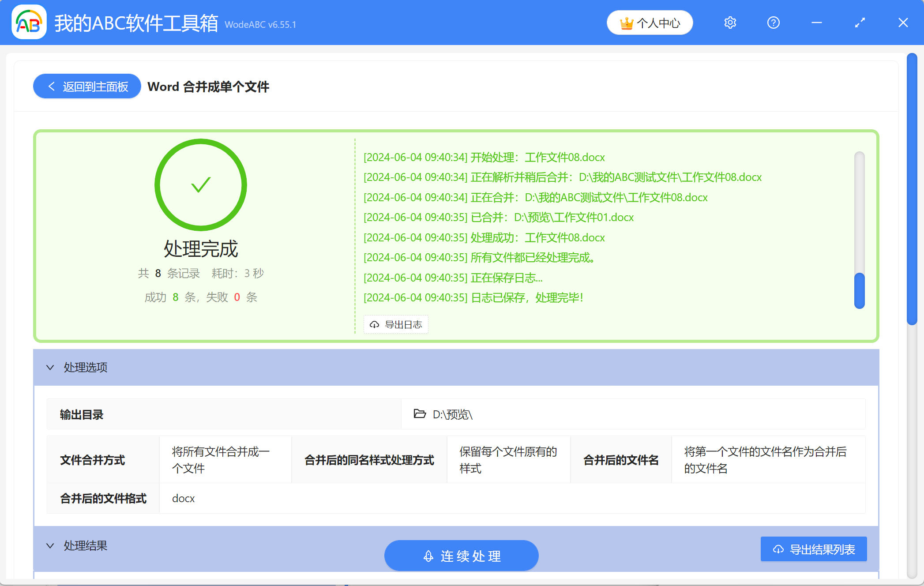924x586 pixels.
Task: Collapse the 处理结果 section chevron
Action: [x=50, y=546]
